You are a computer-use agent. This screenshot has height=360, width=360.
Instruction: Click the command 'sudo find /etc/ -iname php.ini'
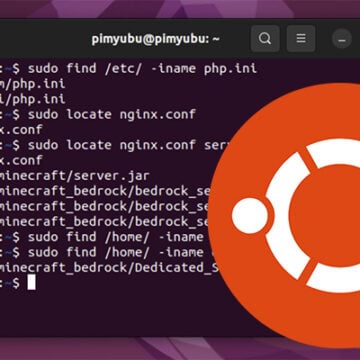(142, 69)
